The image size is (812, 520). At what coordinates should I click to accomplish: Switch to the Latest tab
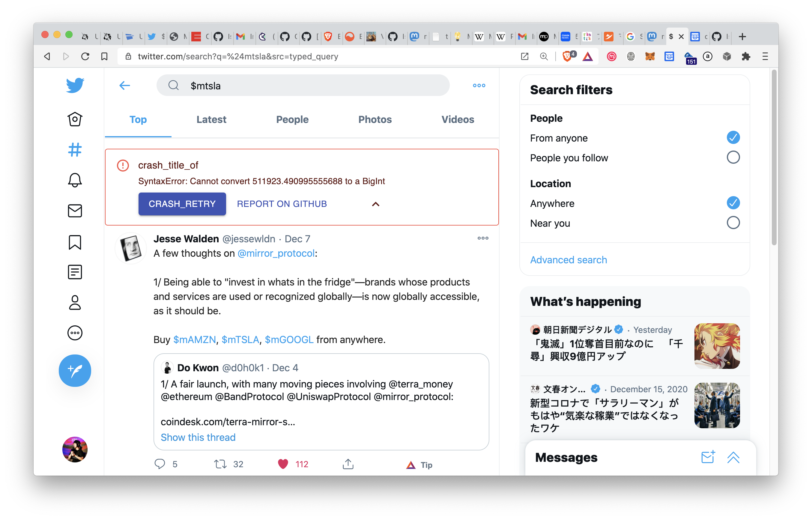pos(211,120)
